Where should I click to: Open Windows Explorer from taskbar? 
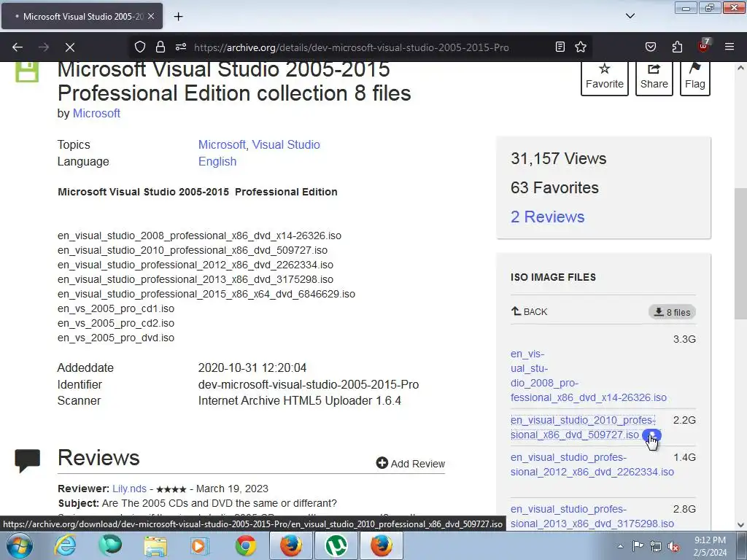(155, 545)
